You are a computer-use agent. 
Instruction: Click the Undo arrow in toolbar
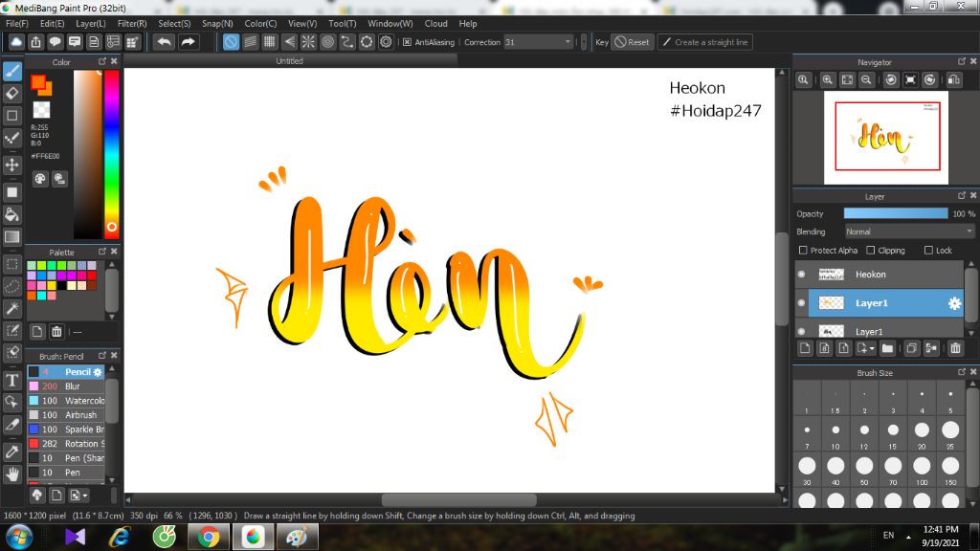tap(165, 42)
